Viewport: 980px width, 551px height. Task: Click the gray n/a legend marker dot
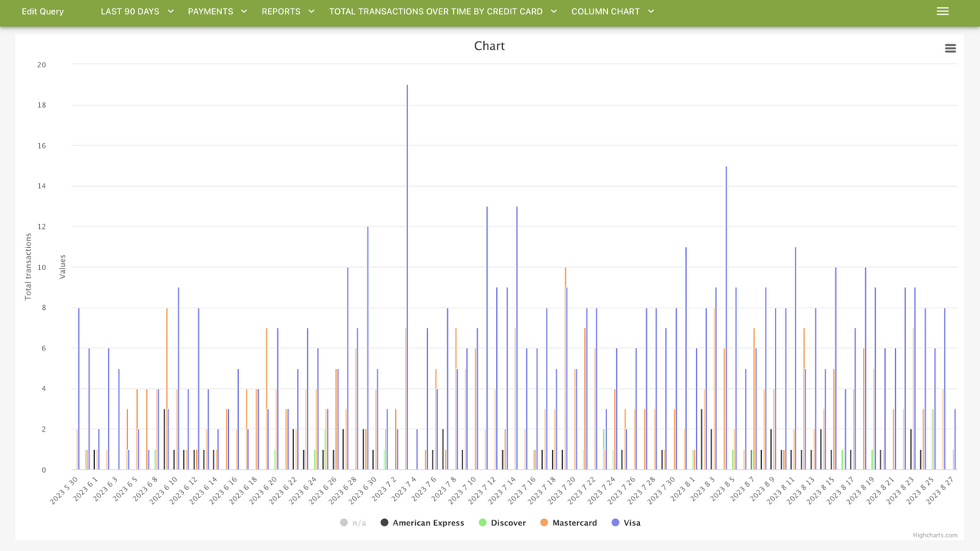click(x=343, y=523)
